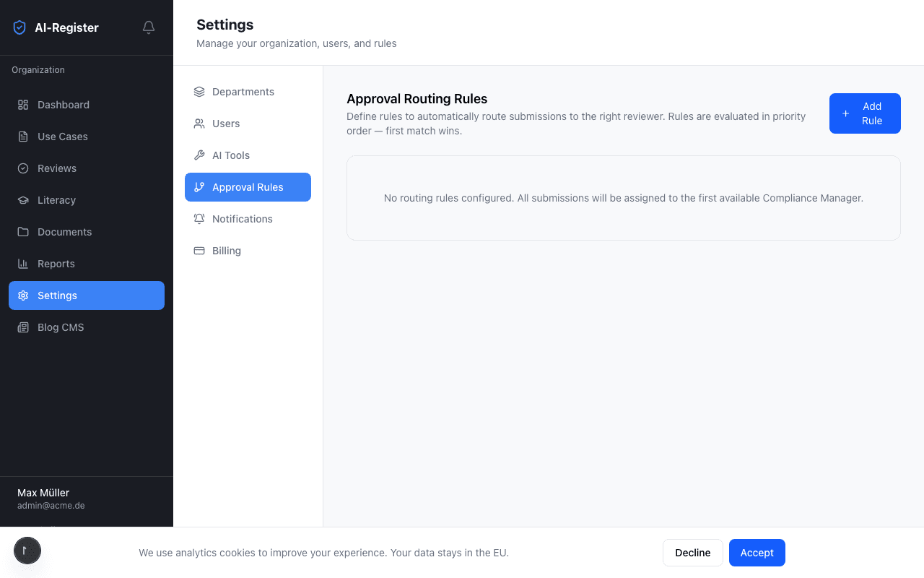Open Reports via the chart icon
The width and height of the screenshot is (924, 578).
point(22,264)
